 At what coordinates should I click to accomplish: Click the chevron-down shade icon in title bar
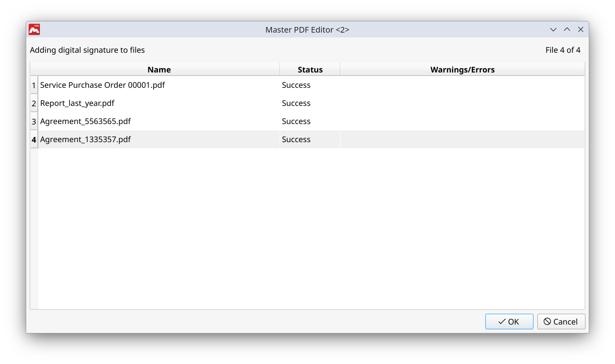[553, 29]
